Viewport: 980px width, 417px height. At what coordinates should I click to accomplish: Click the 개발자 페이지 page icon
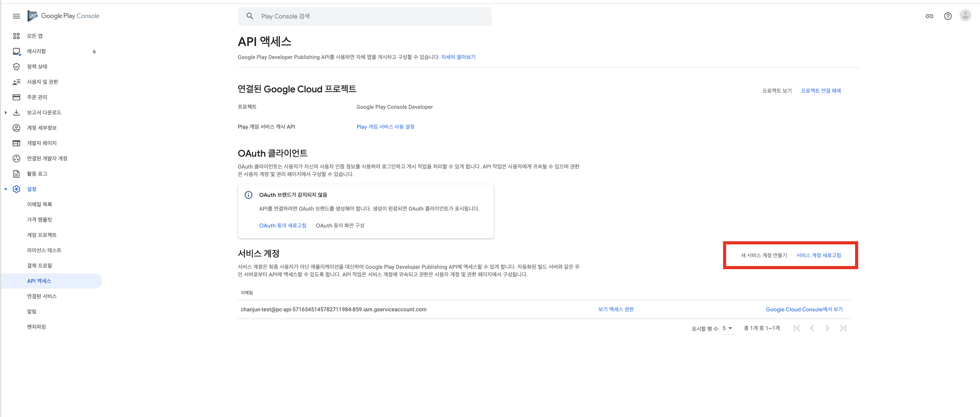tap(16, 143)
